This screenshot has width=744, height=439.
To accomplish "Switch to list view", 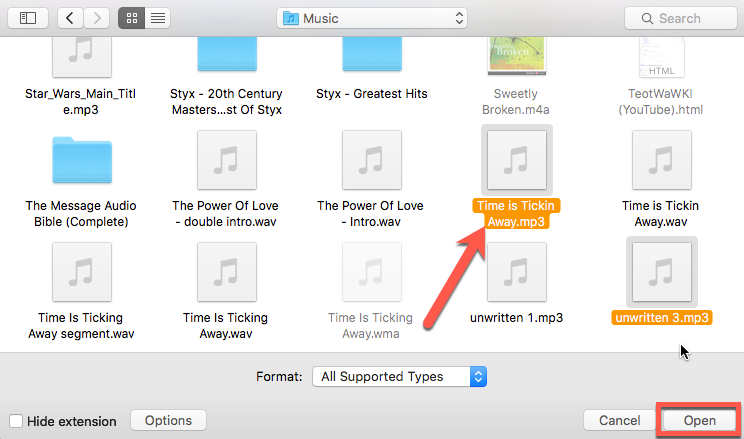I will pos(158,18).
